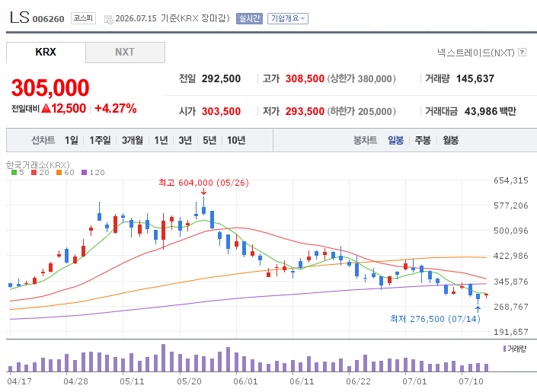Select the 월봉 candle chart
This screenshot has height=392, width=537.
tap(450, 140)
